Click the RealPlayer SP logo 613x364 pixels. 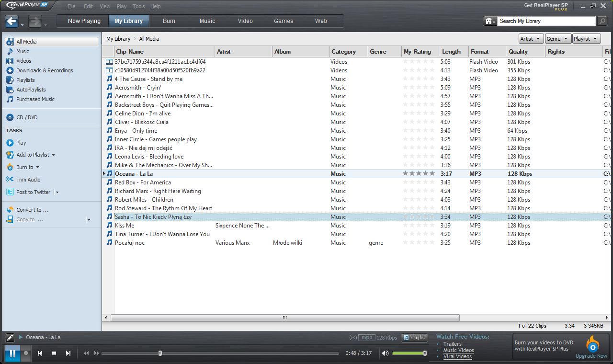(27, 5)
